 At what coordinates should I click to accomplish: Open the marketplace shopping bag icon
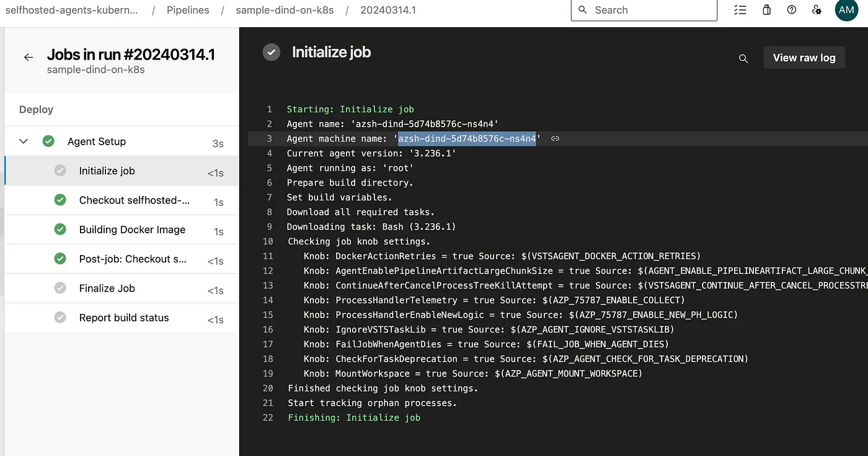pyautogui.click(x=766, y=10)
